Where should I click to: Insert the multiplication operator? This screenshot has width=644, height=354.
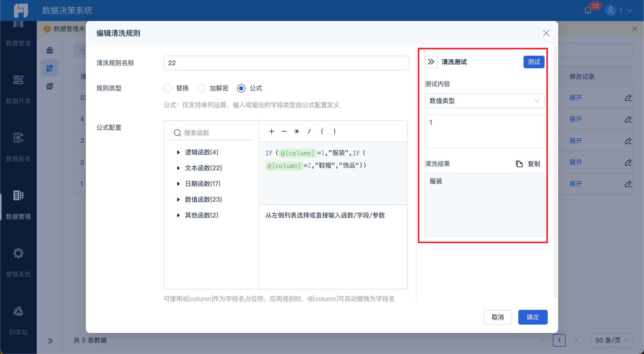(x=297, y=131)
